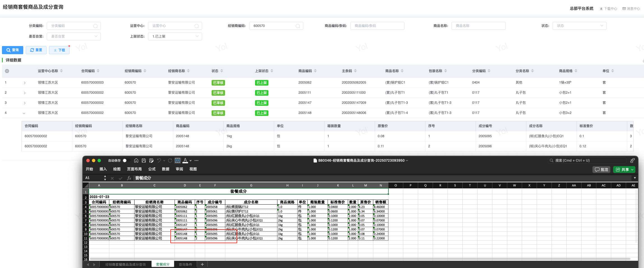Switch to the 查询条件 sheet tab
Viewport: 644px width, 268px height.
point(185,264)
